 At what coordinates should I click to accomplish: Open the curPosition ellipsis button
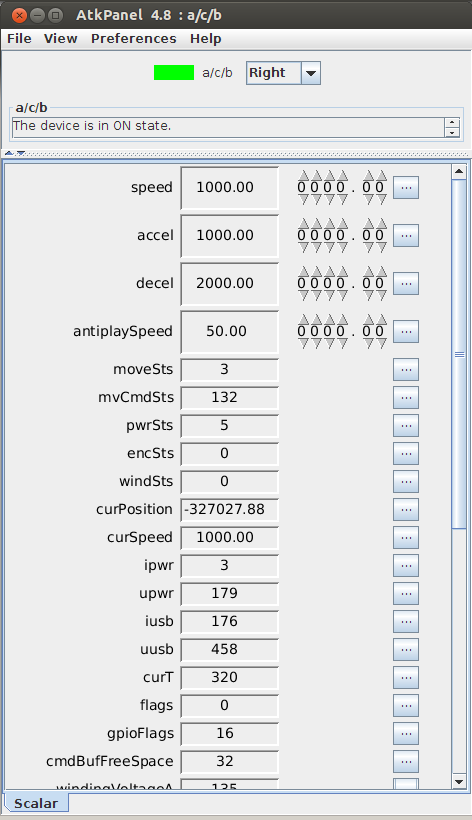pyautogui.click(x=406, y=509)
